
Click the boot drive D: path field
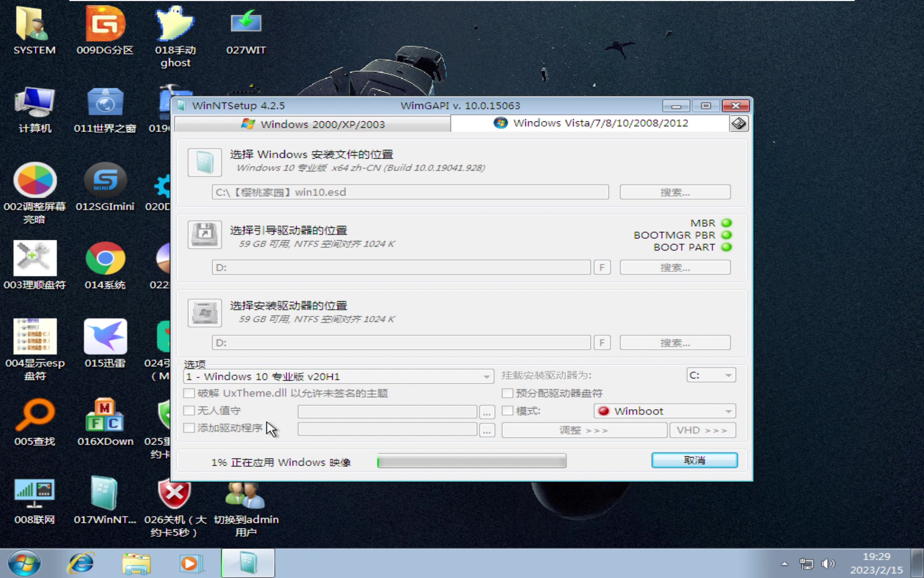pyautogui.click(x=401, y=268)
